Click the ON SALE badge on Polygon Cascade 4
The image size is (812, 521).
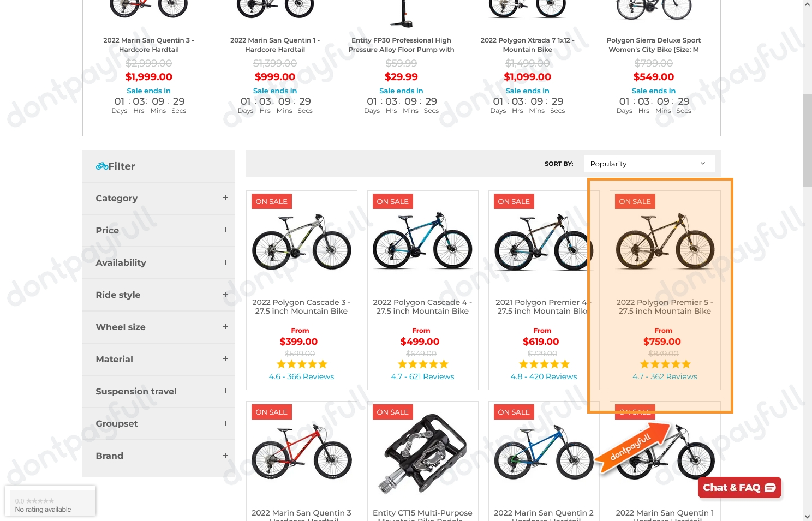click(x=392, y=201)
